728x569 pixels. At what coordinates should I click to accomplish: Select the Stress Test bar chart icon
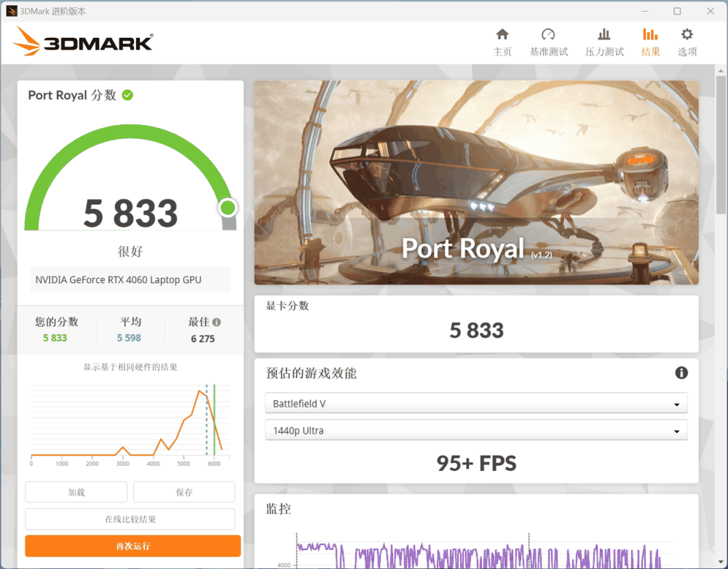tap(604, 34)
